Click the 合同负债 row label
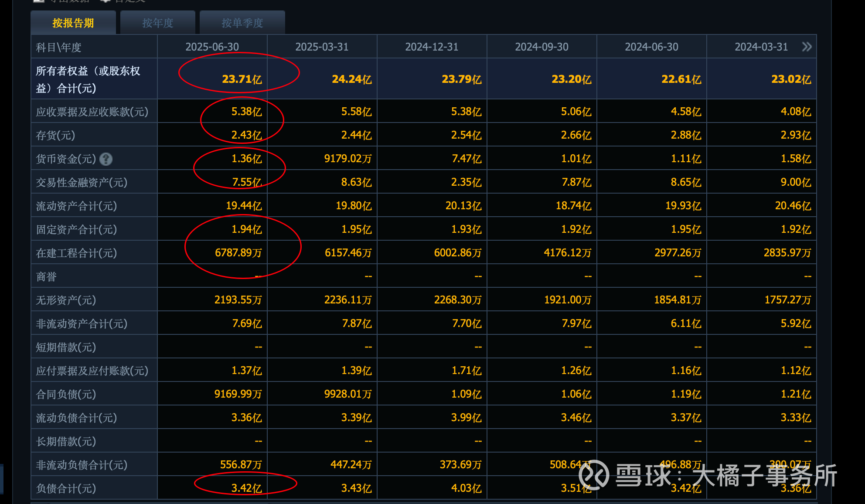Screen dimensions: 865x504 click(66, 394)
